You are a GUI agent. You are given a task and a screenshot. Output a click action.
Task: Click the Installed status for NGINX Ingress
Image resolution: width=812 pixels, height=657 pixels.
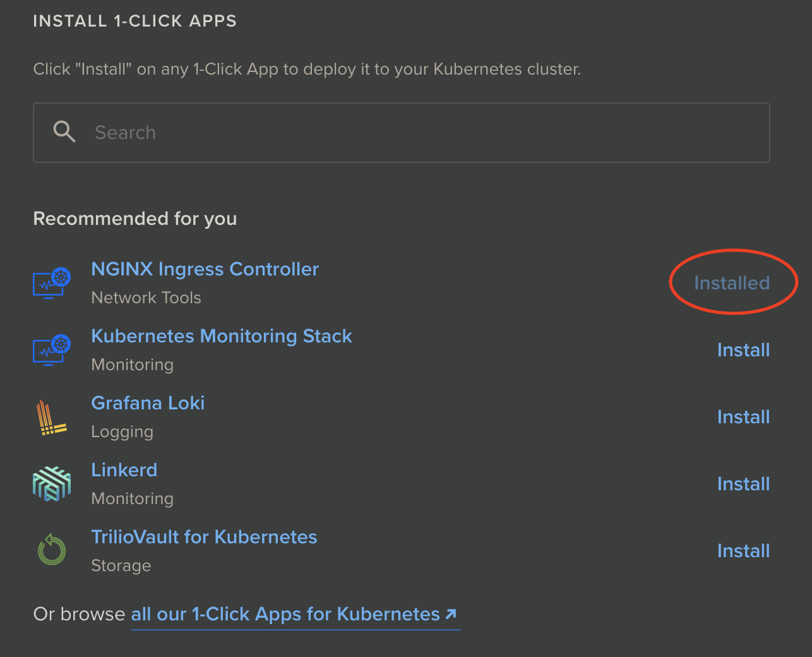click(732, 283)
